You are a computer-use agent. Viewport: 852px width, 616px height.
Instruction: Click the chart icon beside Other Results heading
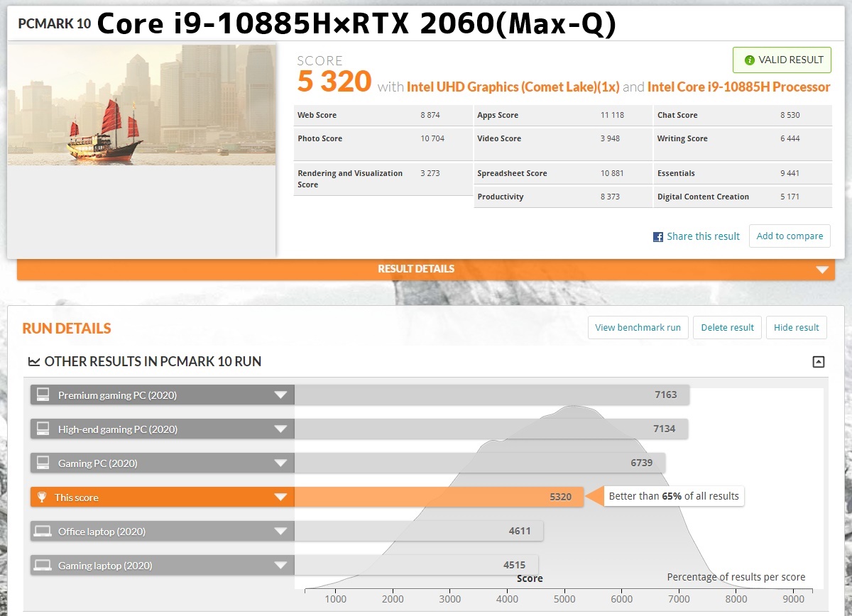tap(34, 362)
